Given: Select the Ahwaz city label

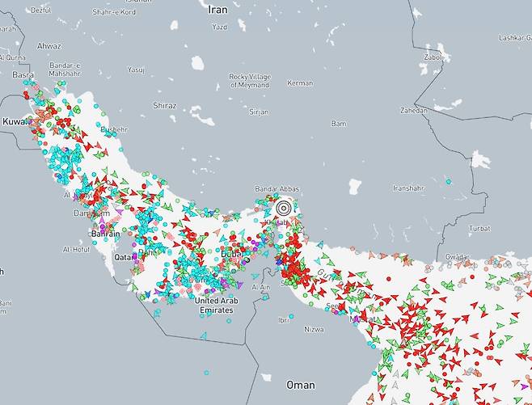Looking at the screenshot, I should [49, 46].
